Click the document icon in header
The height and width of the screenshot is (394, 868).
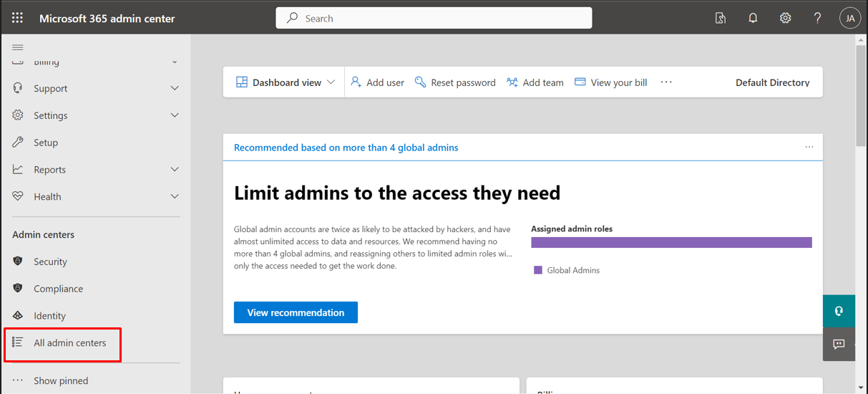[721, 19]
